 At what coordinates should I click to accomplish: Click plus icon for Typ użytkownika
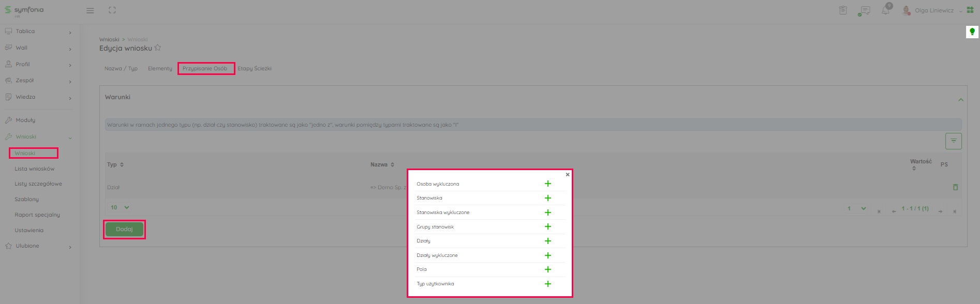coord(547,284)
